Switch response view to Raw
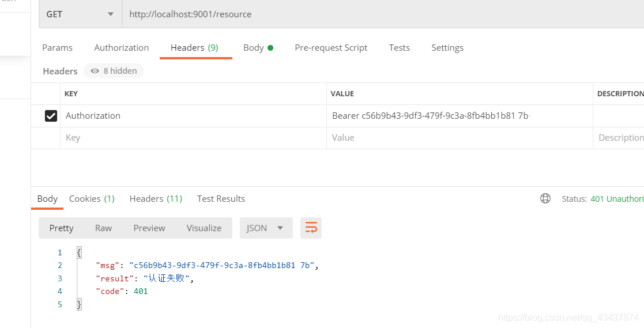 (103, 228)
